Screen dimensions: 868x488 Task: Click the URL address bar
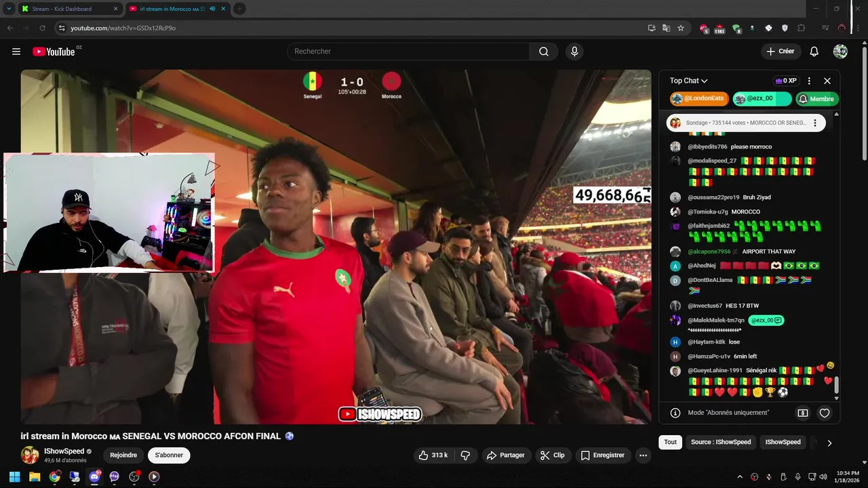353,28
